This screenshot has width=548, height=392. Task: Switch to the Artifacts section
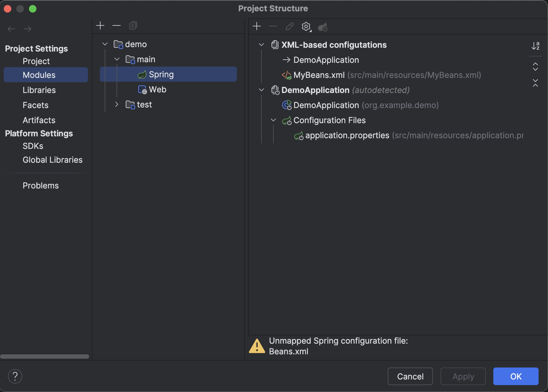pos(39,120)
